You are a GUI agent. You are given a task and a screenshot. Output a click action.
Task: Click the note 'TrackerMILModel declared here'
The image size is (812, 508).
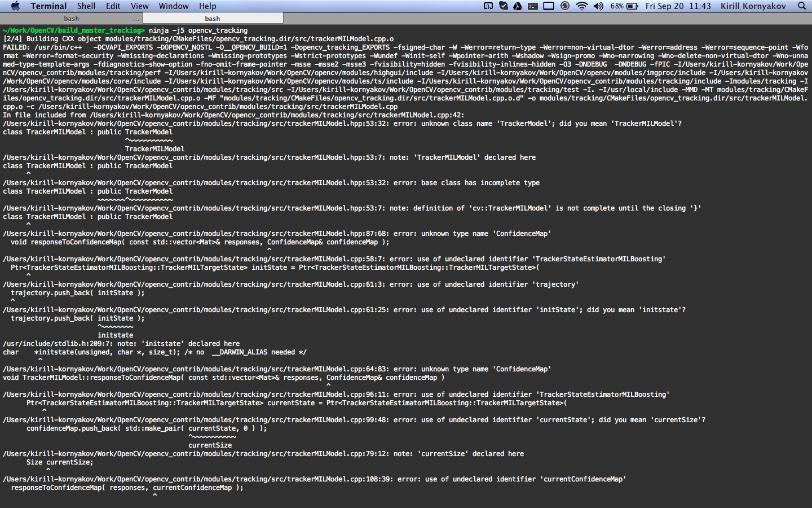(x=270, y=157)
